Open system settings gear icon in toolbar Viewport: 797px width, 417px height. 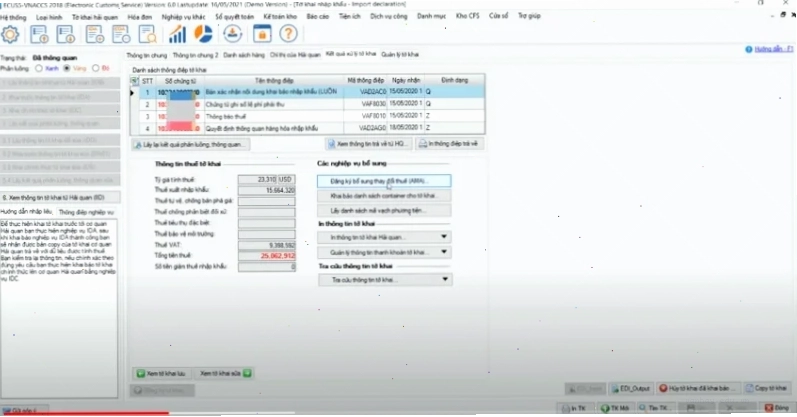point(10,34)
